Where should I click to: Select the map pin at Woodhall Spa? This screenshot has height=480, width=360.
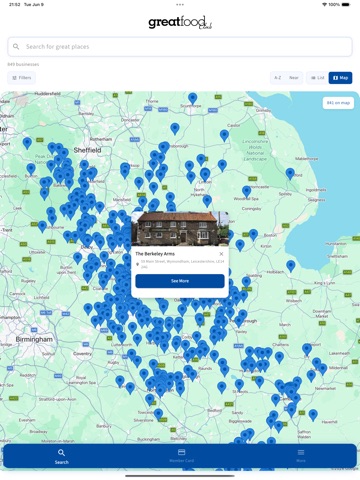click(x=247, y=192)
